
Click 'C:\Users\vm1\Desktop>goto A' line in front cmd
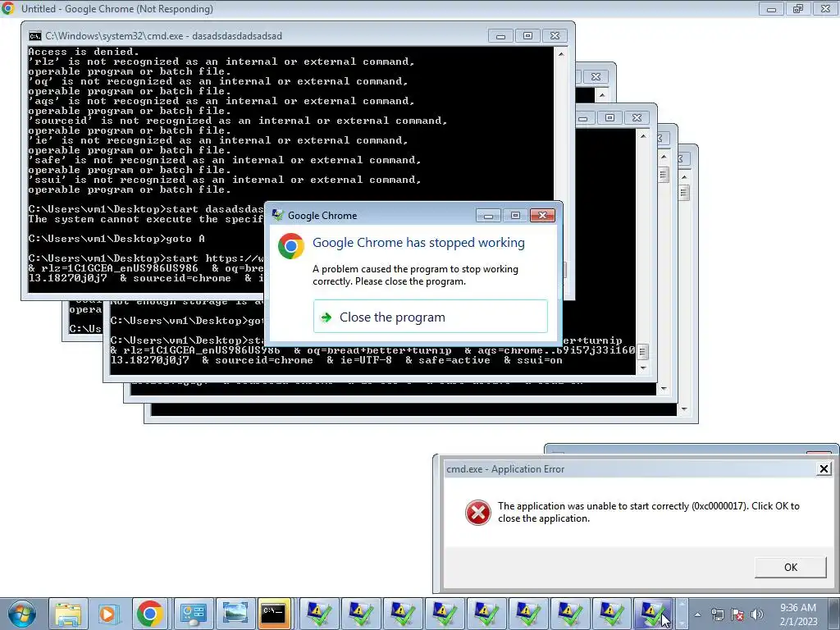(x=116, y=239)
